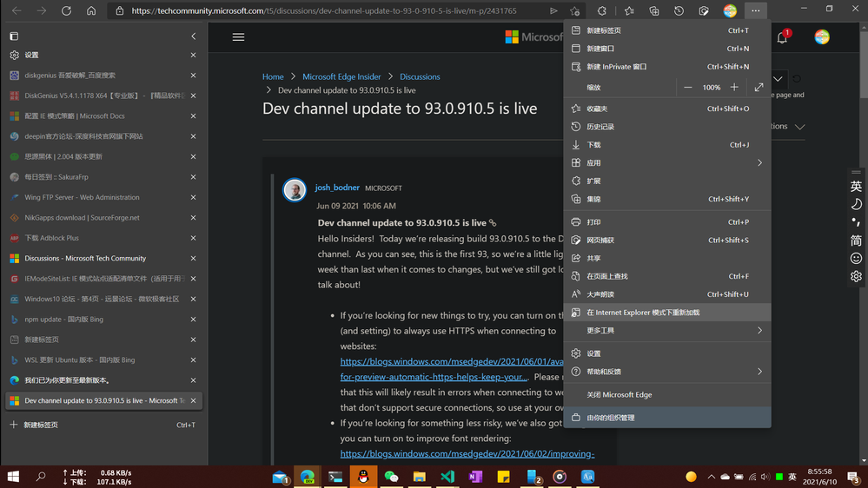Click the browser refresh icon
The width and height of the screenshot is (868, 488).
point(66,10)
